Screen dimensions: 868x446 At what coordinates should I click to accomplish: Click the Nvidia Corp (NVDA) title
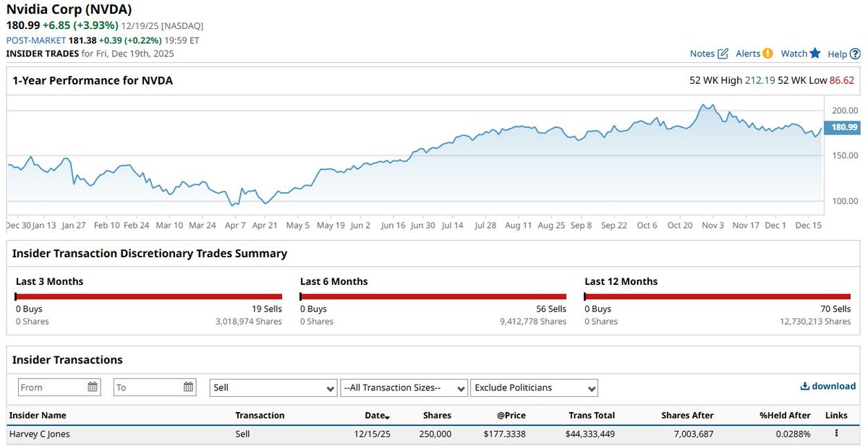(69, 10)
